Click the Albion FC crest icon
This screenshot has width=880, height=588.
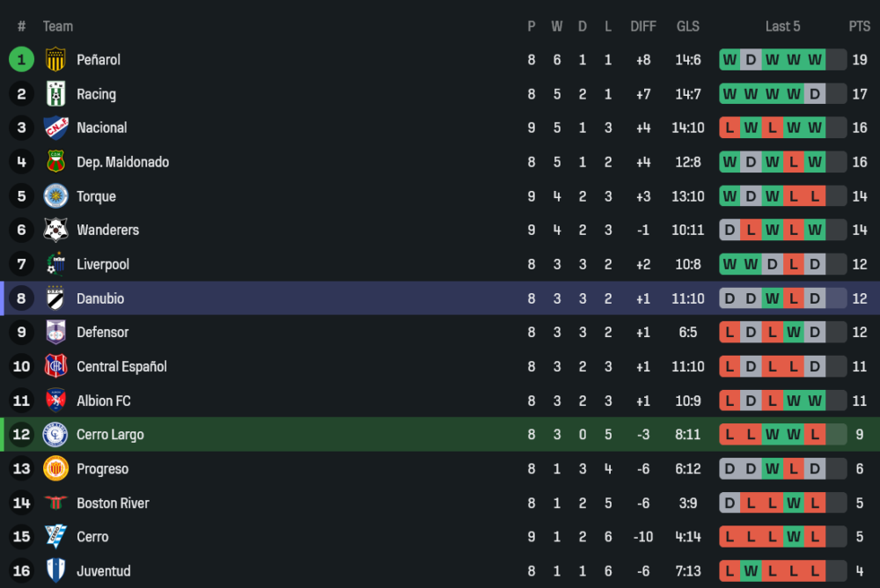click(x=55, y=401)
